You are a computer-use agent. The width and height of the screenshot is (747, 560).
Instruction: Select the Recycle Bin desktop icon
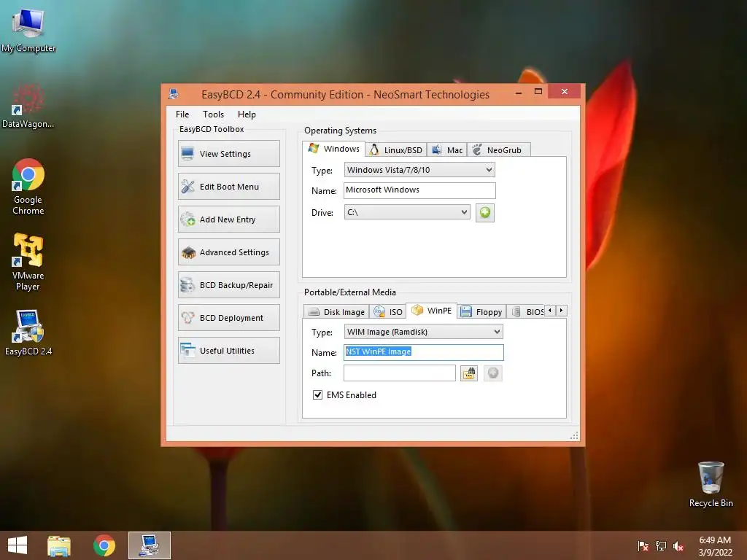click(x=711, y=484)
